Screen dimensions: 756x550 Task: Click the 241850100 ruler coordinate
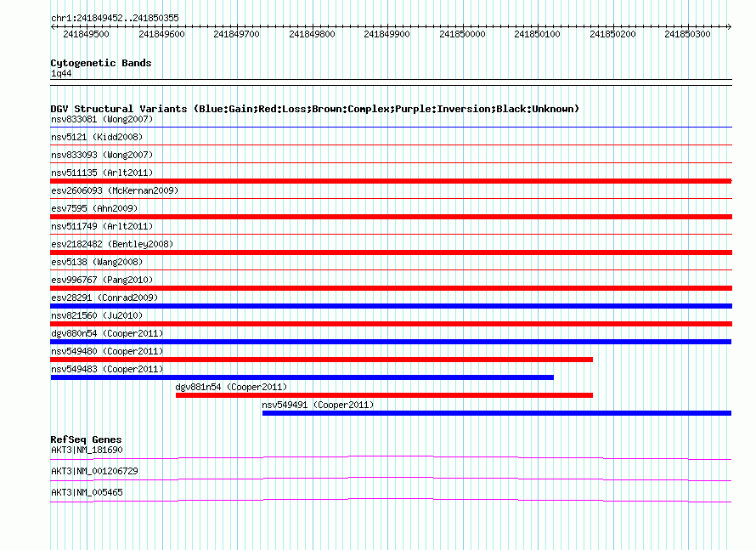tap(537, 34)
